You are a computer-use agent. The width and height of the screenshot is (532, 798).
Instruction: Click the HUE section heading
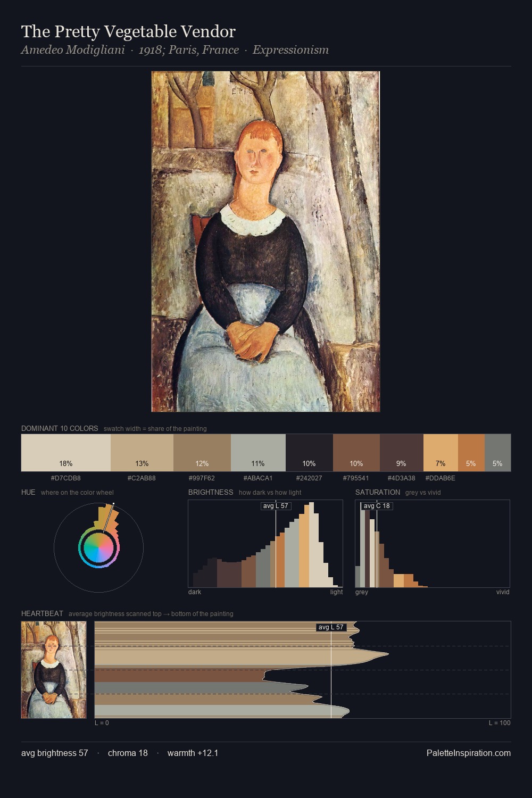click(28, 492)
